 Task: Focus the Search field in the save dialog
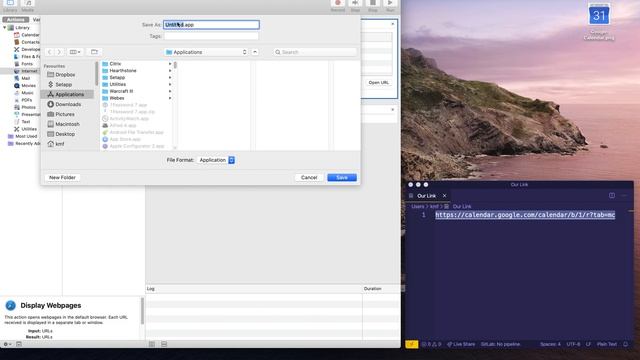point(315,52)
